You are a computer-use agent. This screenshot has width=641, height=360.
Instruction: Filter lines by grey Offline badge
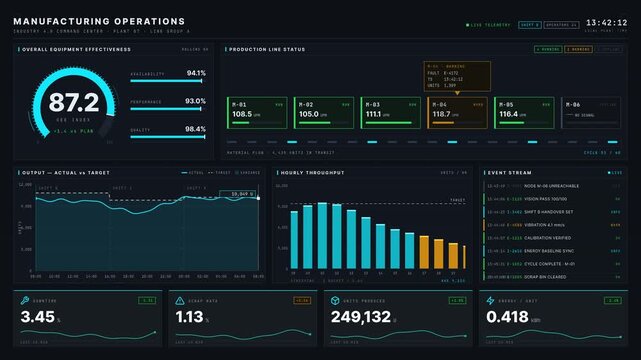point(608,49)
